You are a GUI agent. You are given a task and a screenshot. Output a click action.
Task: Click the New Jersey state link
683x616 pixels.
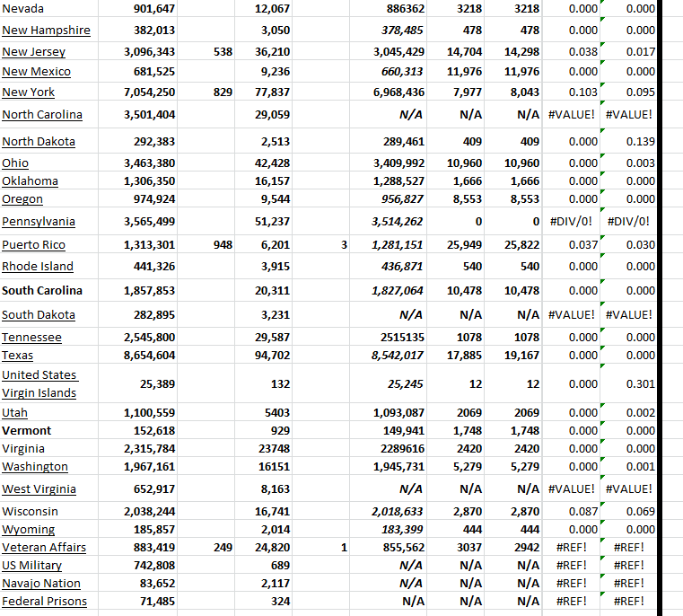36,52
